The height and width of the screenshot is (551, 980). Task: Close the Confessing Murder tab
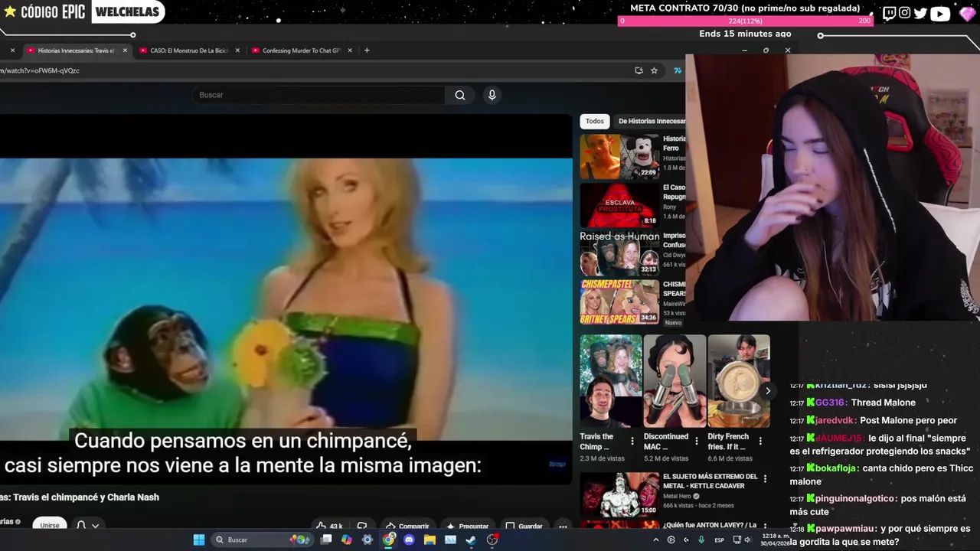click(350, 51)
